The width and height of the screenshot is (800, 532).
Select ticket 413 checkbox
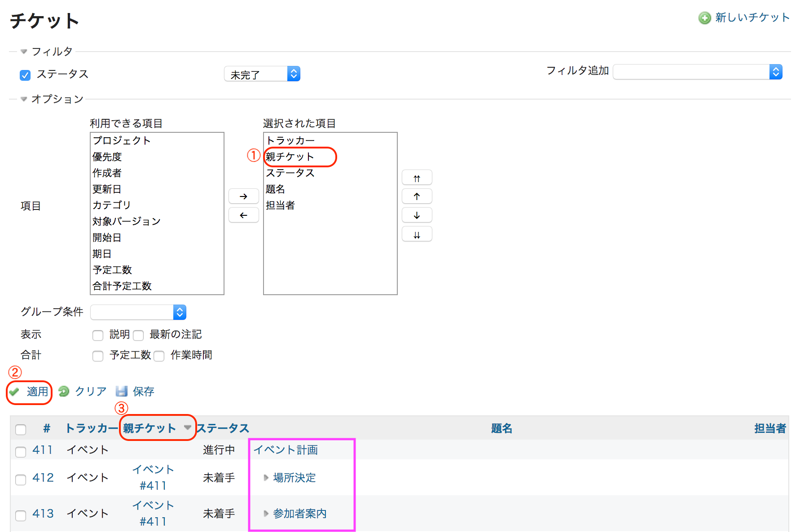pyautogui.click(x=21, y=515)
